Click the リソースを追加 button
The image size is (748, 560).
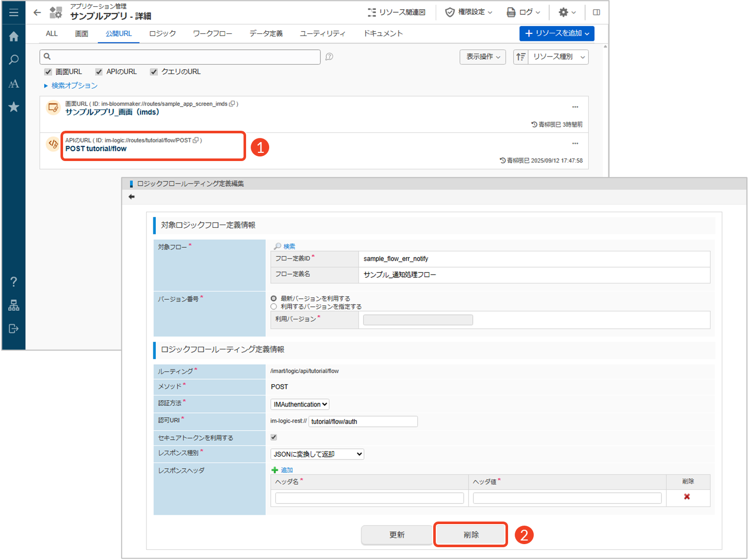(x=556, y=33)
